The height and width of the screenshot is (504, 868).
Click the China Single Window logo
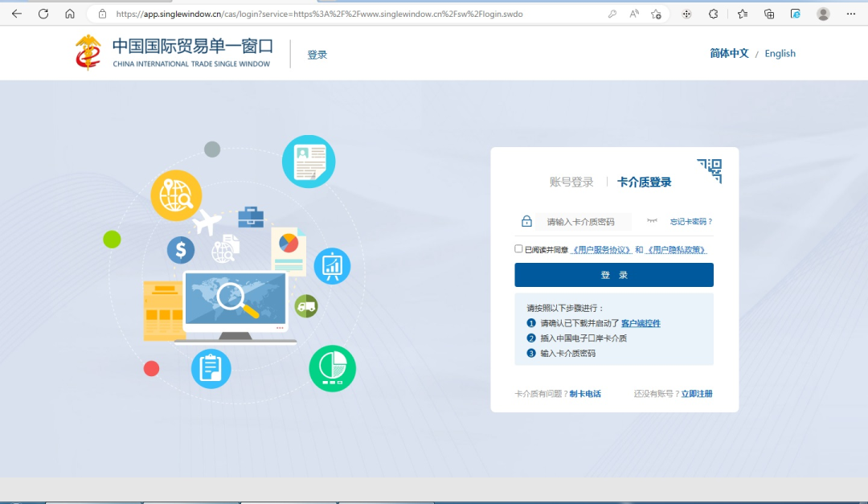pyautogui.click(x=174, y=52)
